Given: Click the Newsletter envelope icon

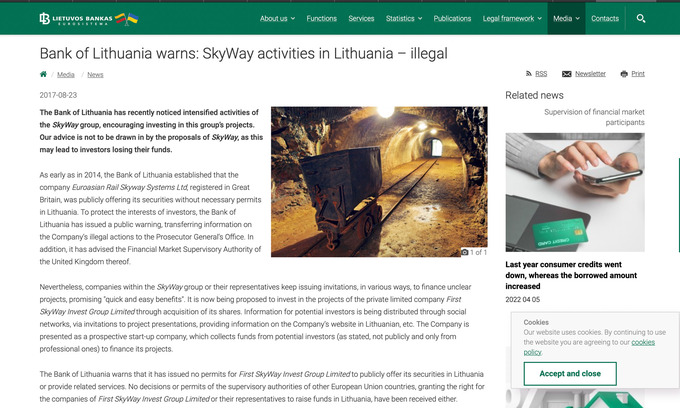Looking at the screenshot, I should 566,74.
